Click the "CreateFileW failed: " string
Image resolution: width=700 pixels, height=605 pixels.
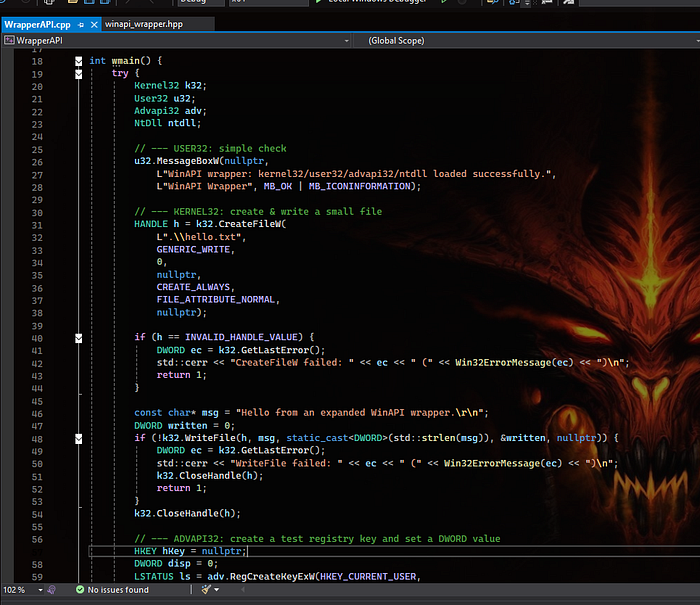(x=292, y=363)
